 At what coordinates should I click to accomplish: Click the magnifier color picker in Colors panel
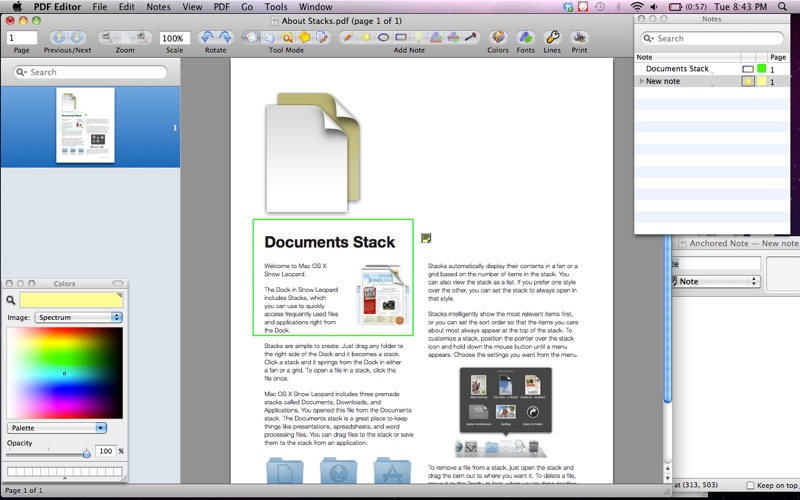pos(11,300)
